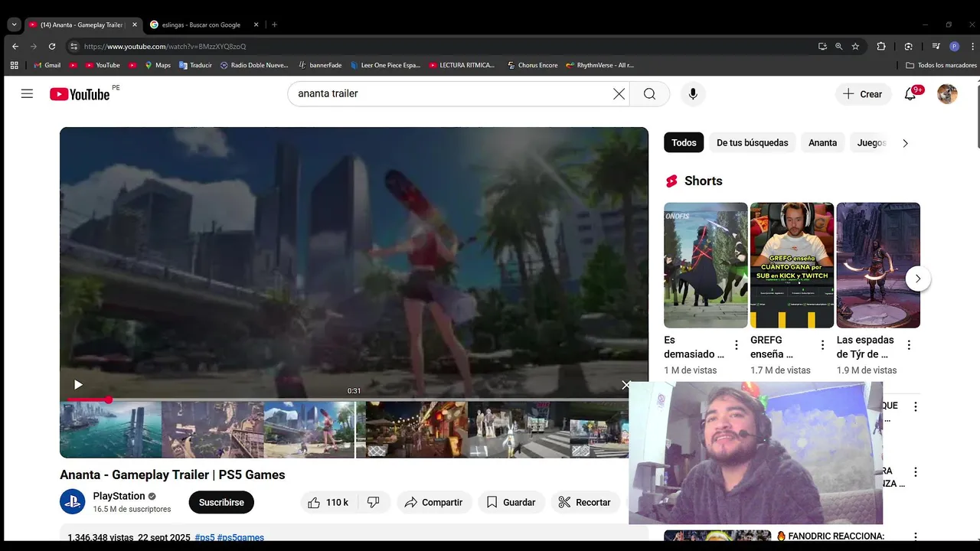Open the account avatar menu

(x=947, y=94)
